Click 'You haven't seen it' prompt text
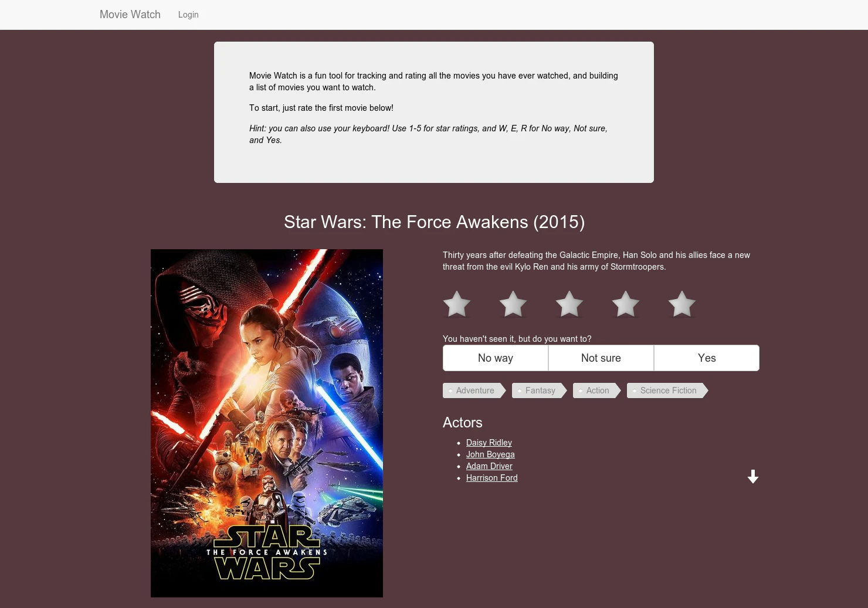Viewport: 868px width, 608px height. click(x=517, y=339)
